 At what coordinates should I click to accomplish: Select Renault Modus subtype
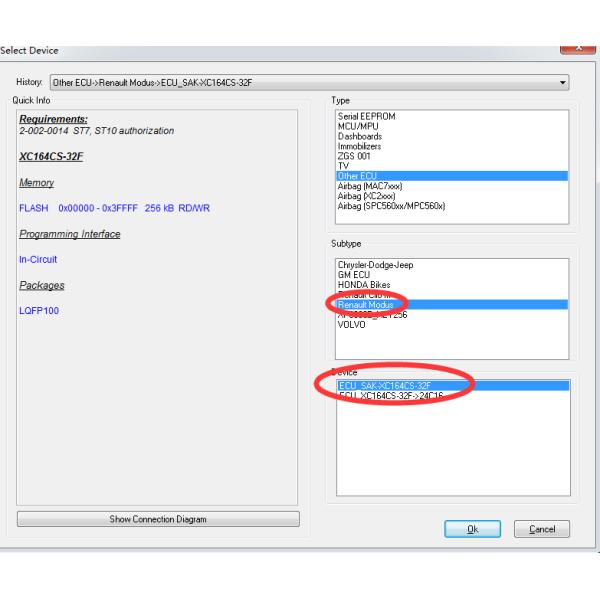(x=366, y=305)
